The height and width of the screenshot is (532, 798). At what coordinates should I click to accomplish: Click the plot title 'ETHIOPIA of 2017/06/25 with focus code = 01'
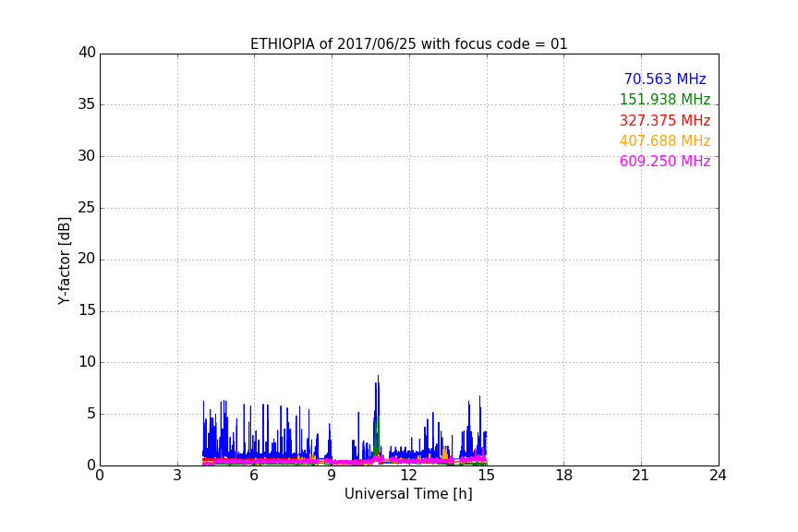pyautogui.click(x=408, y=44)
